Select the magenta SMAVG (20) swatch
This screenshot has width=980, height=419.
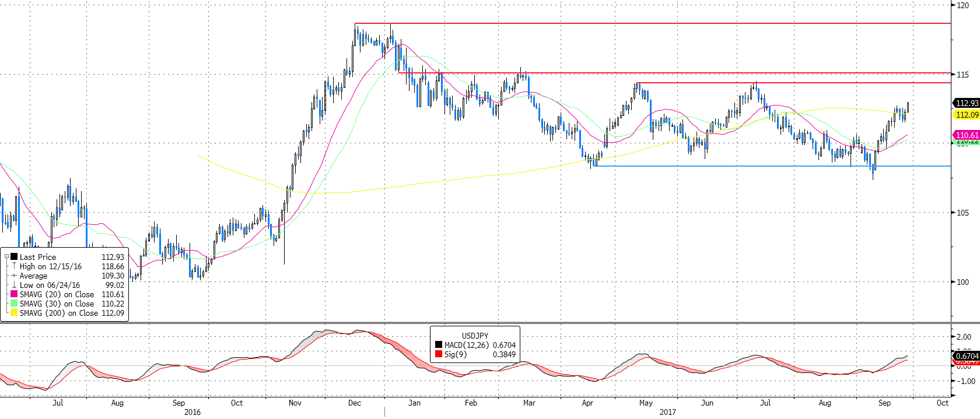[14, 294]
